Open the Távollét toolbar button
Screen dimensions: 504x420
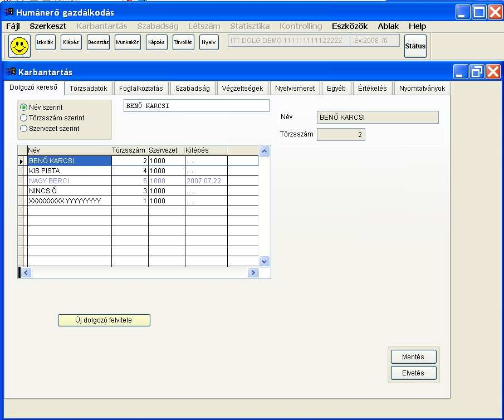point(183,42)
